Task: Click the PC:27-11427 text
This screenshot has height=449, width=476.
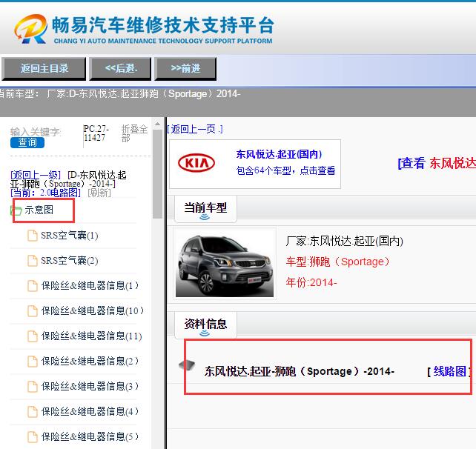Action: pyautogui.click(x=96, y=133)
